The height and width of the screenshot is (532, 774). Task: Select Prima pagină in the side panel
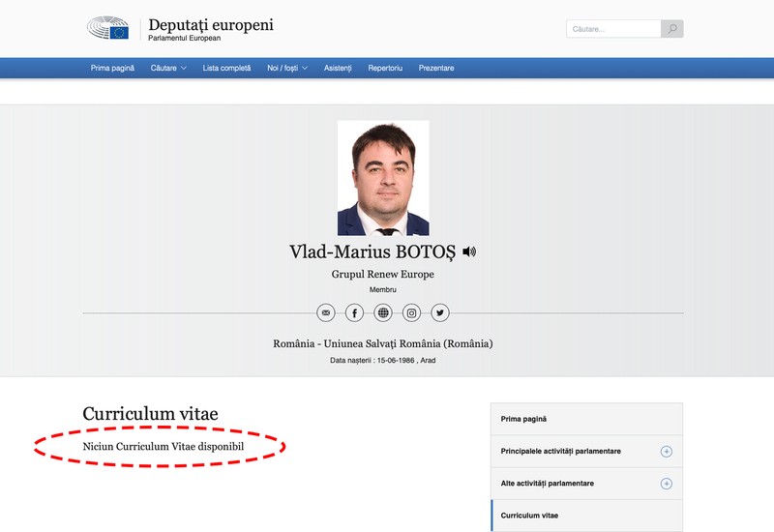[x=587, y=419]
